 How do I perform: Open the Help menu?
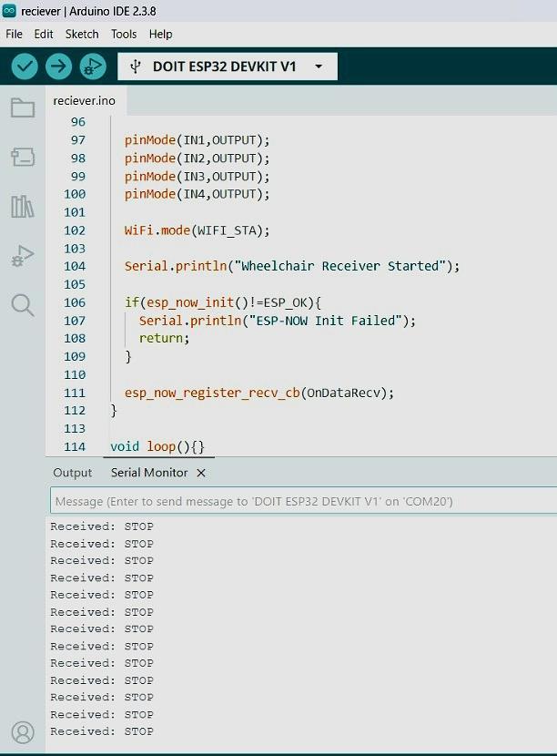[x=160, y=35]
